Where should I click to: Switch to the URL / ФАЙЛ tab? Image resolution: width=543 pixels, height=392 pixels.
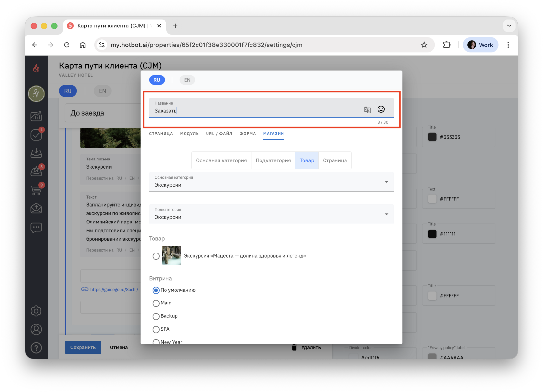point(219,134)
